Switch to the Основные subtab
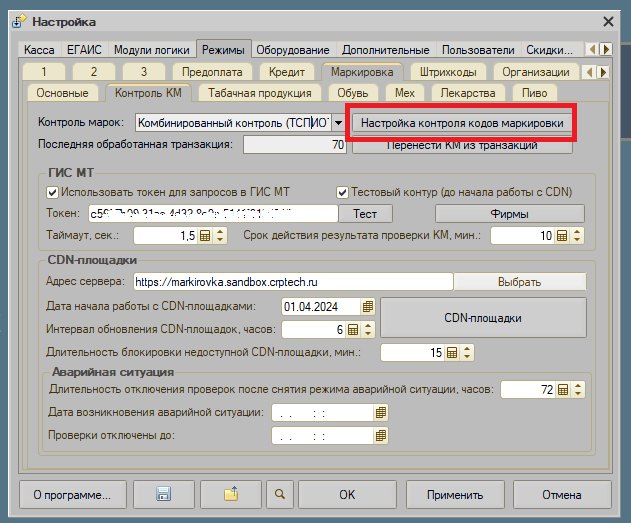Screen dimensions: 631x523 click(62, 93)
